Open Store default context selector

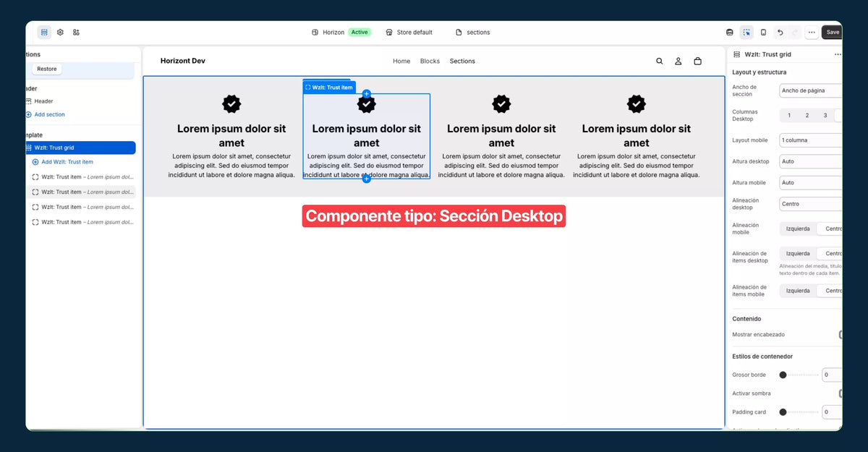coord(409,33)
